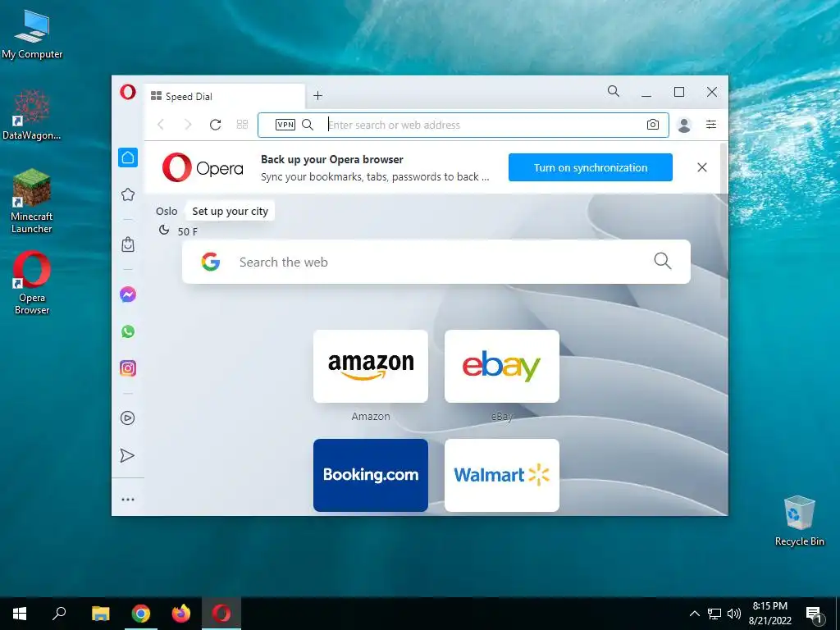Viewport: 840px width, 630px height.
Task: Maximize the Opera window
Action: click(x=678, y=92)
